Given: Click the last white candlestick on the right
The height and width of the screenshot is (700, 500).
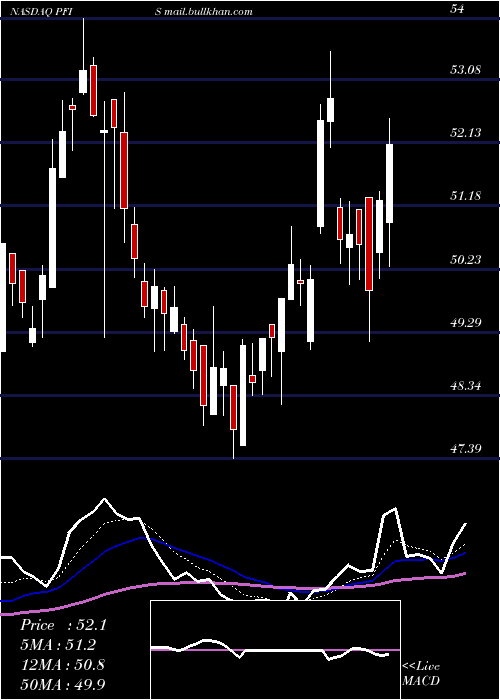Looking at the screenshot, I should 390,183.
